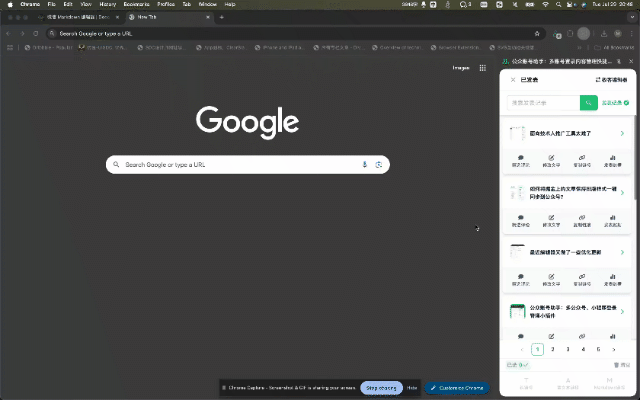Toggle the green load-records check indicator
Image resolution: width=640 pixels, height=400 pixels.
[x=626, y=103]
